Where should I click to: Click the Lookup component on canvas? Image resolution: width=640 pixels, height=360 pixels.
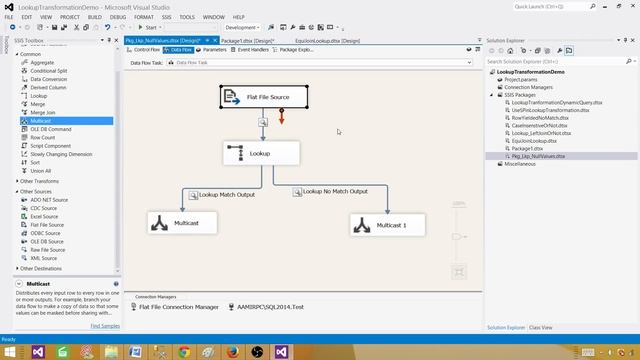261,153
